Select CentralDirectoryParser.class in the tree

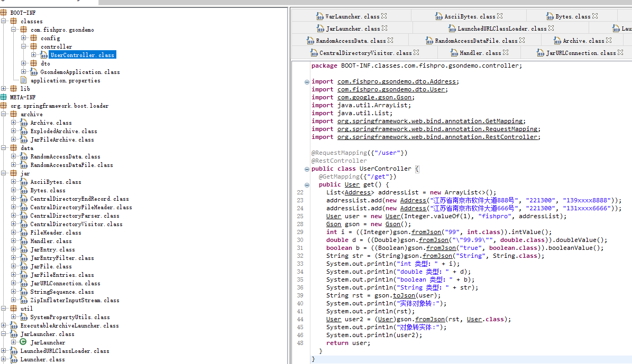point(75,216)
